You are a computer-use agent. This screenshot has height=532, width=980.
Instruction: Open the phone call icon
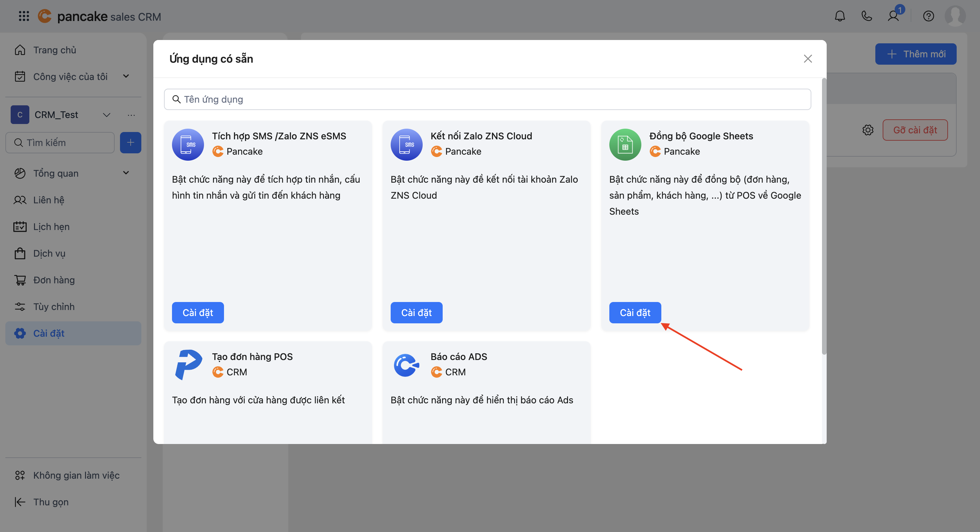pyautogui.click(x=866, y=16)
